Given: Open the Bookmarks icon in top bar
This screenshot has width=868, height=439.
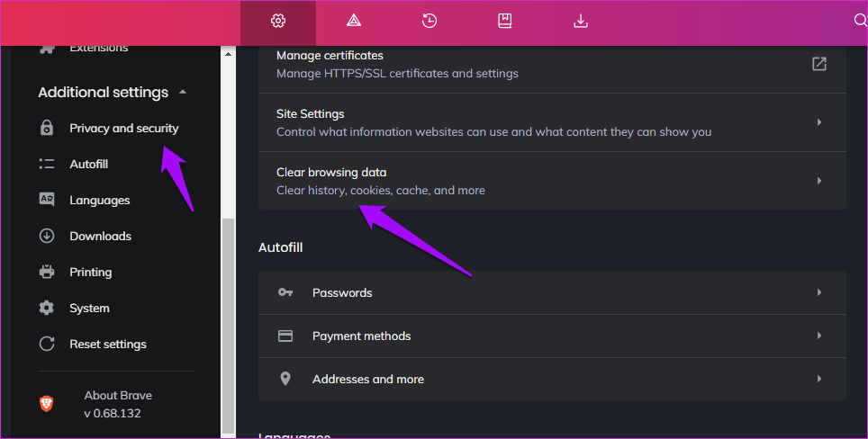Looking at the screenshot, I should pyautogui.click(x=505, y=21).
